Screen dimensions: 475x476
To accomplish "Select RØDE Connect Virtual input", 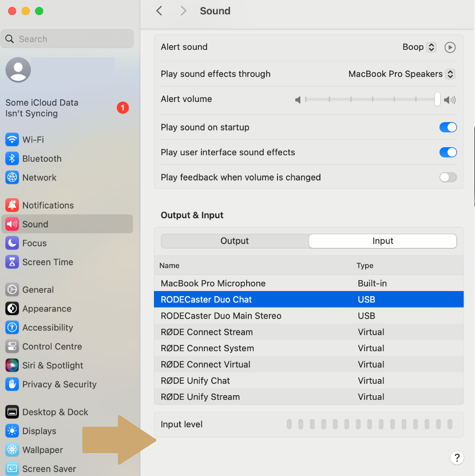I will 308,364.
